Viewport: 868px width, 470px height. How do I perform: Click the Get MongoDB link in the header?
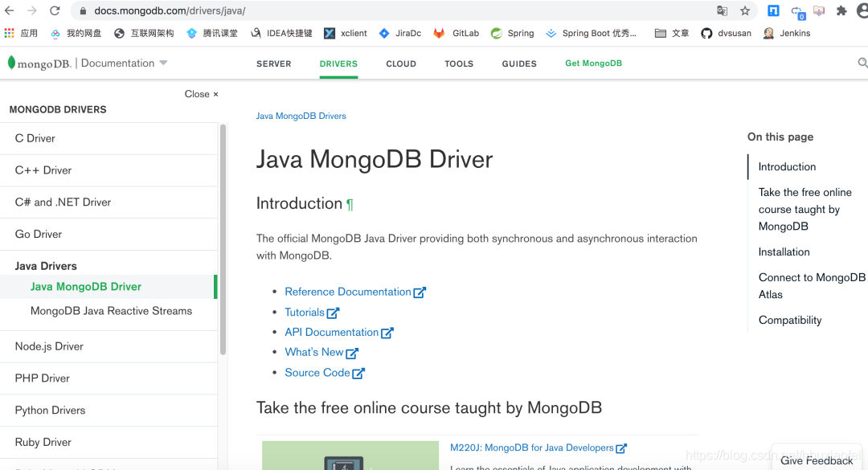coord(593,63)
